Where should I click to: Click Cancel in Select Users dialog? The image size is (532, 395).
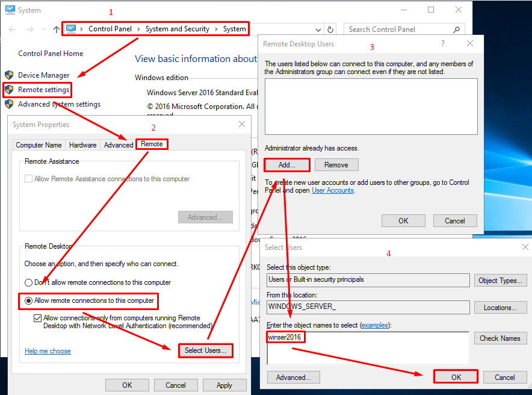point(504,378)
